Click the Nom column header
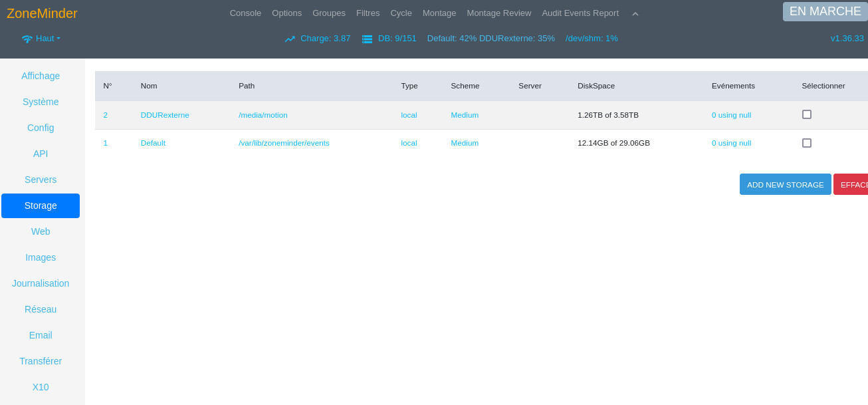Screen dimensions: 868x405 [149, 86]
